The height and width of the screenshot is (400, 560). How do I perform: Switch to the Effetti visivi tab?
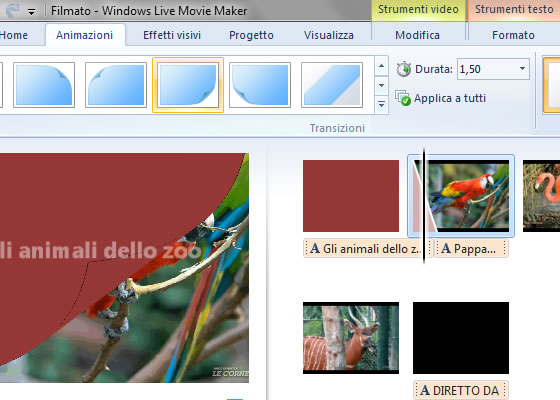(172, 35)
